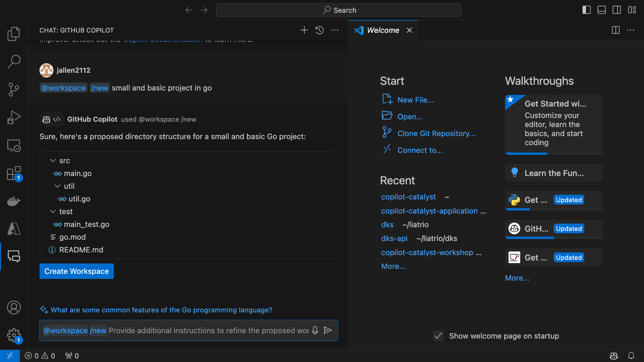Open the Java walkthrough card
644x362 pixels.
point(554,257)
